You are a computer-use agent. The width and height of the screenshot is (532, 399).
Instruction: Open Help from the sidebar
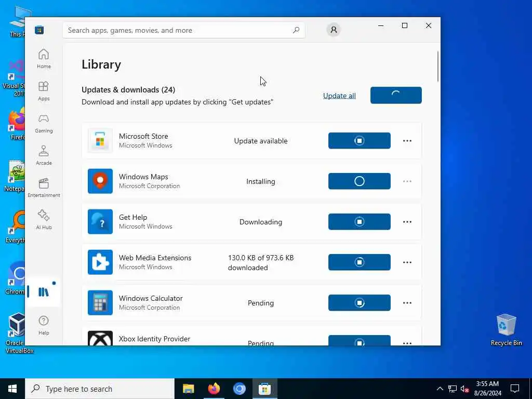point(44,325)
